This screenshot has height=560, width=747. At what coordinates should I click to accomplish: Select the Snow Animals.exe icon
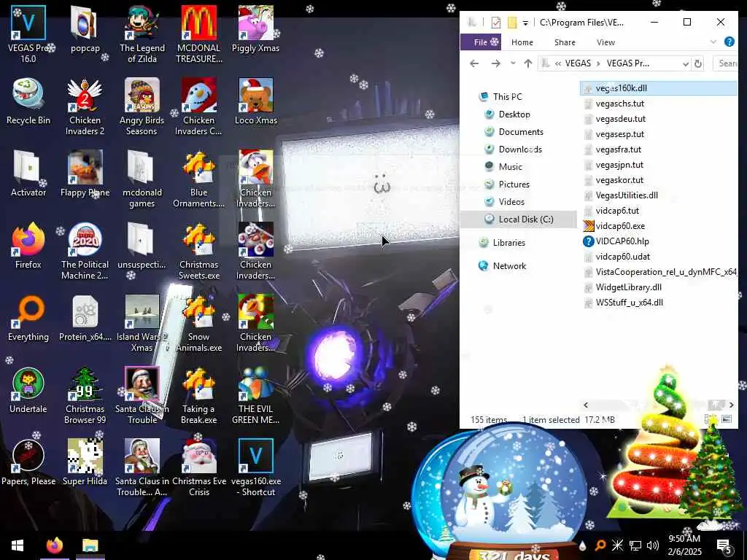click(198, 323)
